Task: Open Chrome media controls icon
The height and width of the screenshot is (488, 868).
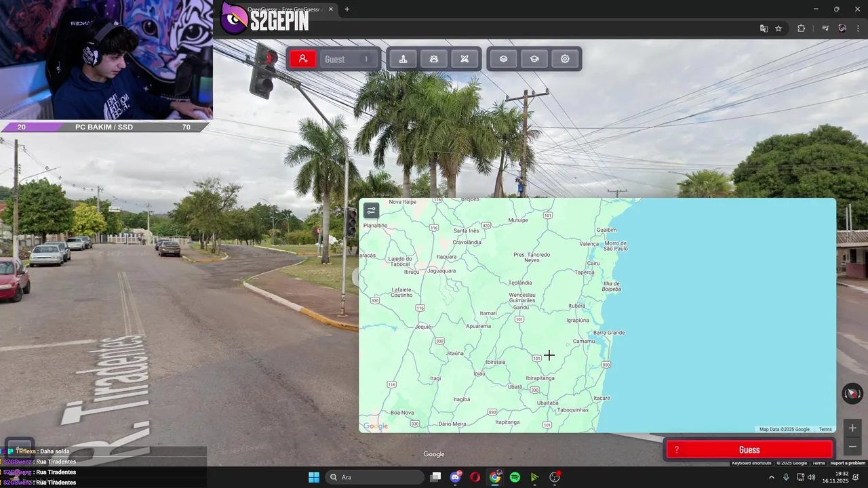Action: pos(825,28)
